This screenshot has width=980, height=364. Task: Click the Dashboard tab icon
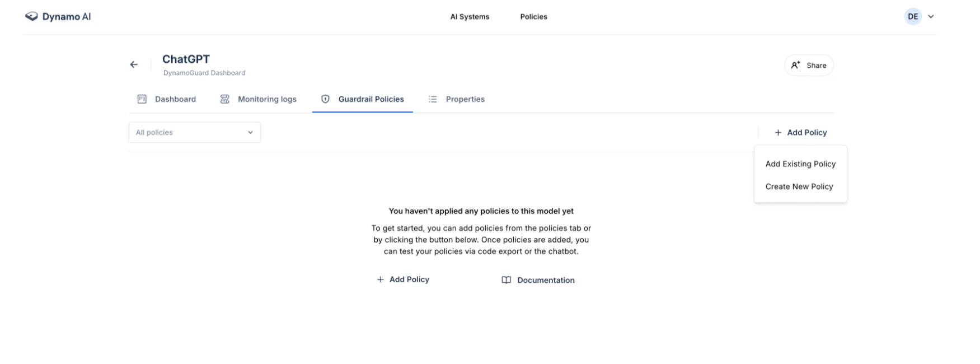(x=142, y=99)
